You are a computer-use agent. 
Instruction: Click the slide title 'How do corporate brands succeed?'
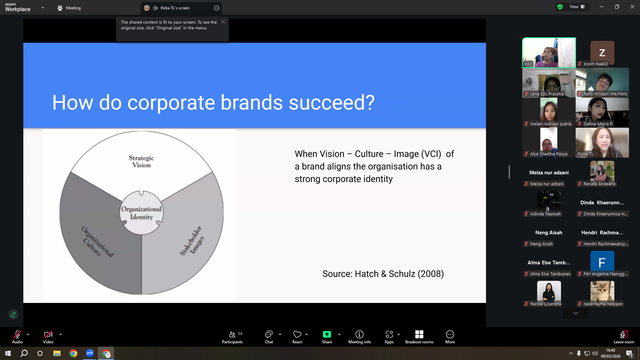[x=213, y=102]
